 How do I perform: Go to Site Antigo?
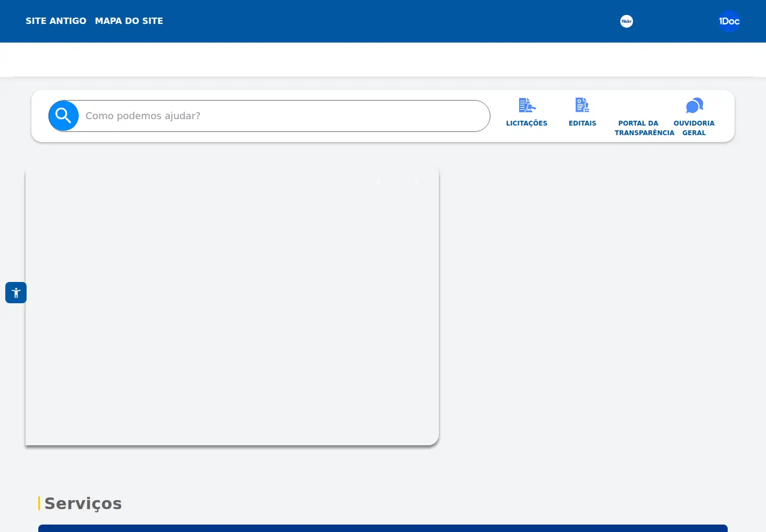pos(56,21)
